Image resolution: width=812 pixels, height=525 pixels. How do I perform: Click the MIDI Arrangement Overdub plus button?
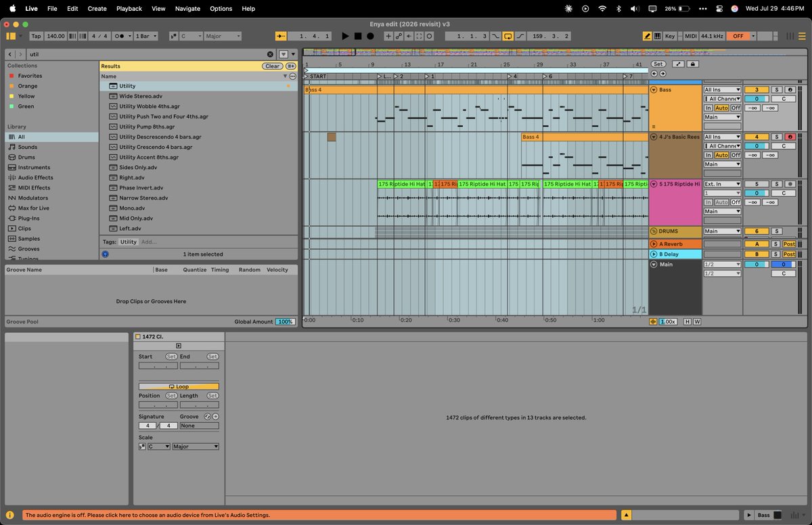388,36
